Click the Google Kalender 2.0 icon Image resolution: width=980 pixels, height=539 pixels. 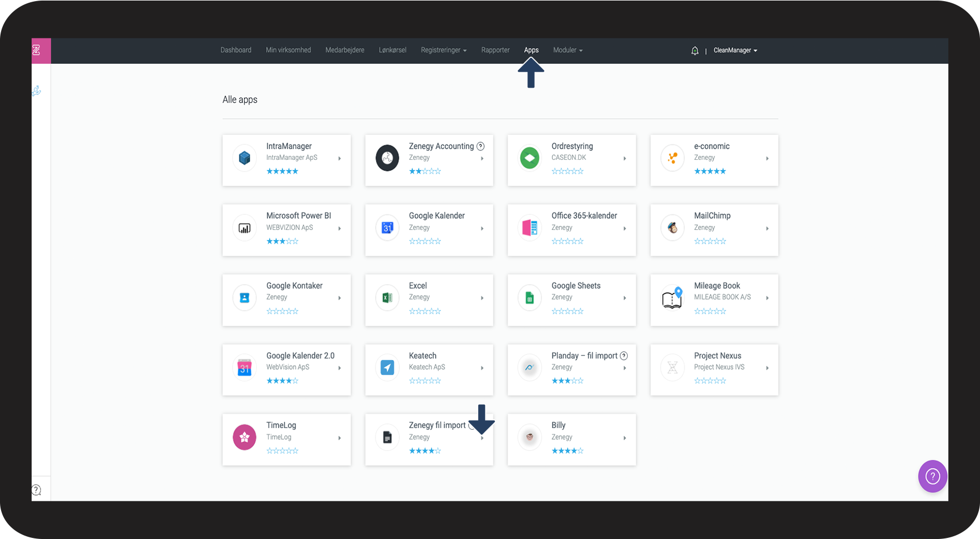point(245,367)
